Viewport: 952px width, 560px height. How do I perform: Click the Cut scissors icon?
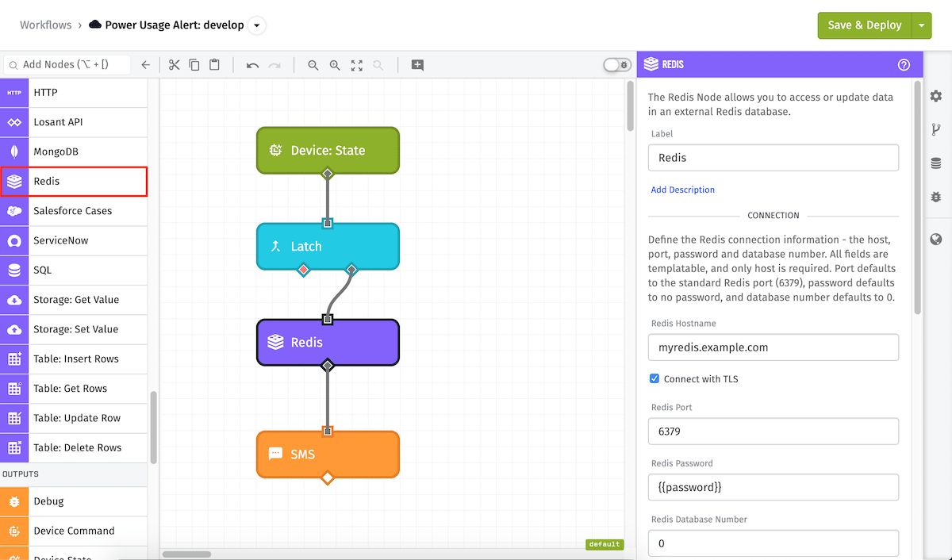[x=175, y=65]
